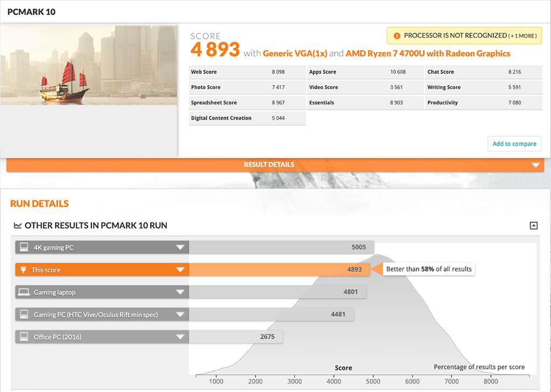Click the + 1 more warnings text

pyautogui.click(x=522, y=36)
